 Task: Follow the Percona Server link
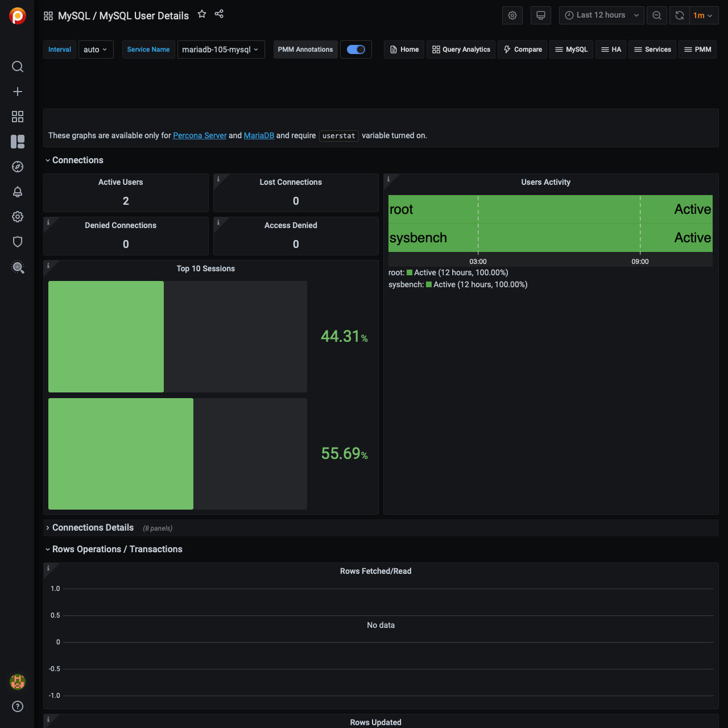pos(200,135)
